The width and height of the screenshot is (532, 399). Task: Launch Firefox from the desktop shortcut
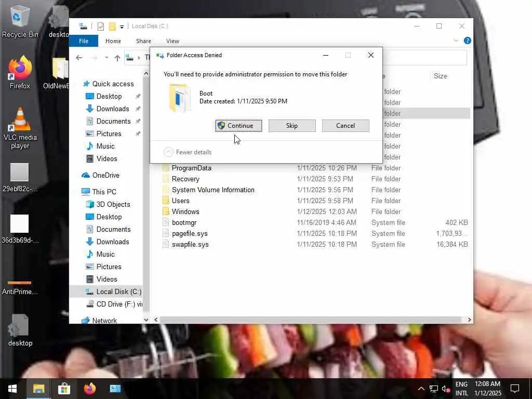pyautogui.click(x=20, y=73)
